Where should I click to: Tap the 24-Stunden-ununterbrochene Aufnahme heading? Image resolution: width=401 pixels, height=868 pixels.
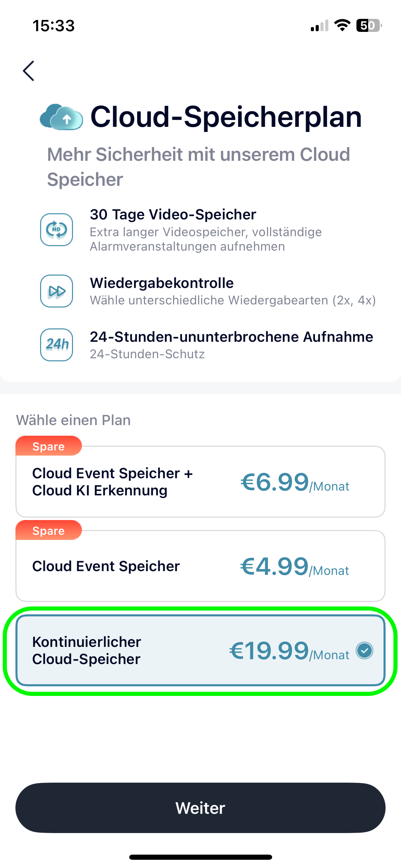pos(231,337)
